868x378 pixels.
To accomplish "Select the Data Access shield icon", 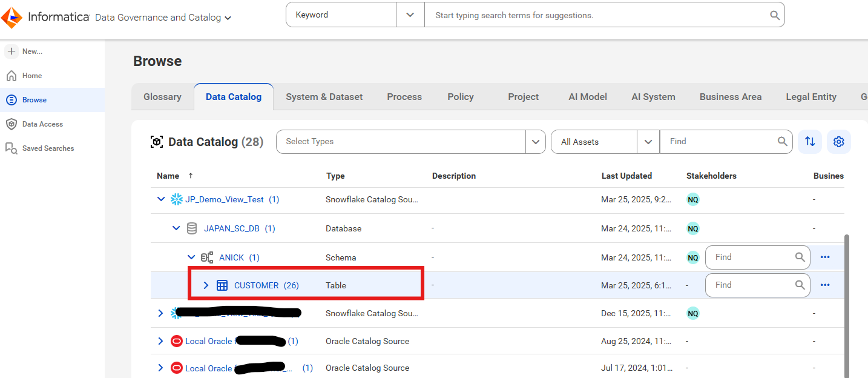I will (12, 124).
